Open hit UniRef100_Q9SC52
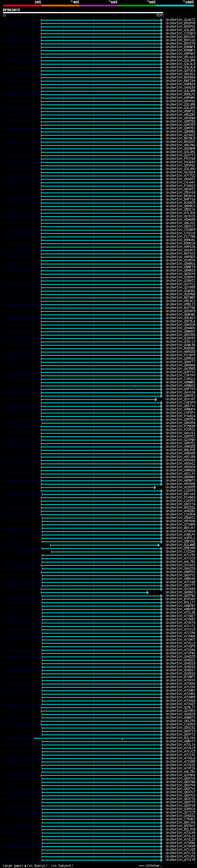197x868 pixels. coord(180,728)
